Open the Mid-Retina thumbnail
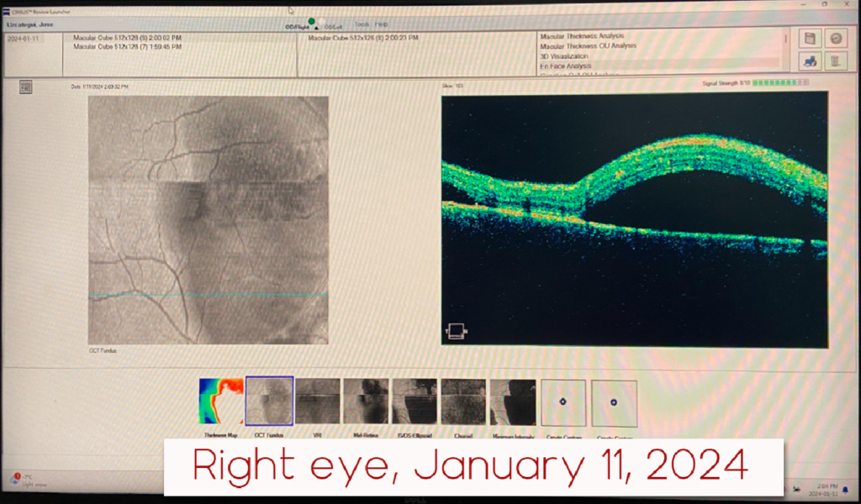This screenshot has height=504, width=861. click(366, 402)
